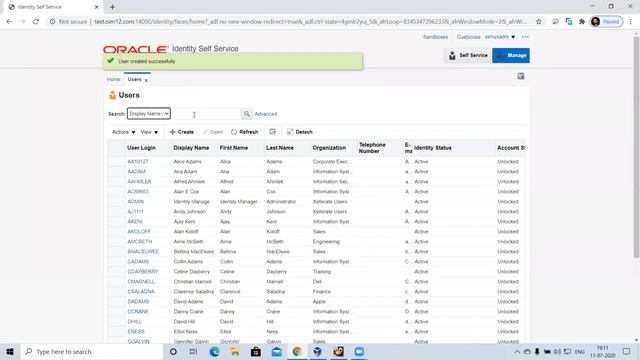Open user AKOLOFF link
This screenshot has height=360, width=640.
pos(139,231)
